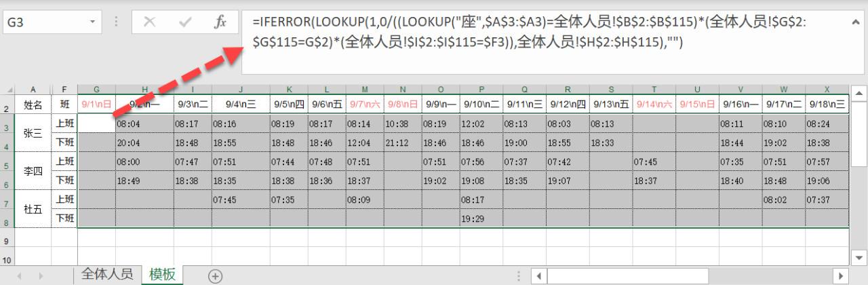868x285 pixels.
Task: Switch to the 全体人员 sheet tab
Action: coord(107,274)
